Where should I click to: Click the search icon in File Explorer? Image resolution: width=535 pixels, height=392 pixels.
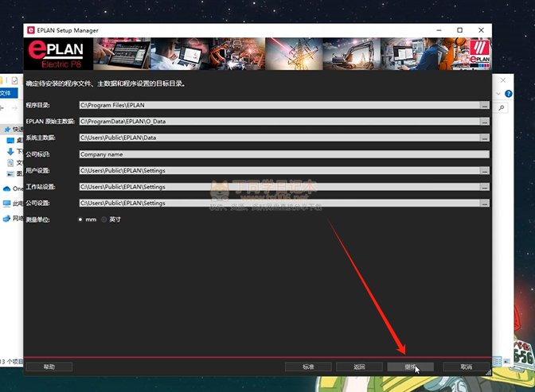pos(502,108)
